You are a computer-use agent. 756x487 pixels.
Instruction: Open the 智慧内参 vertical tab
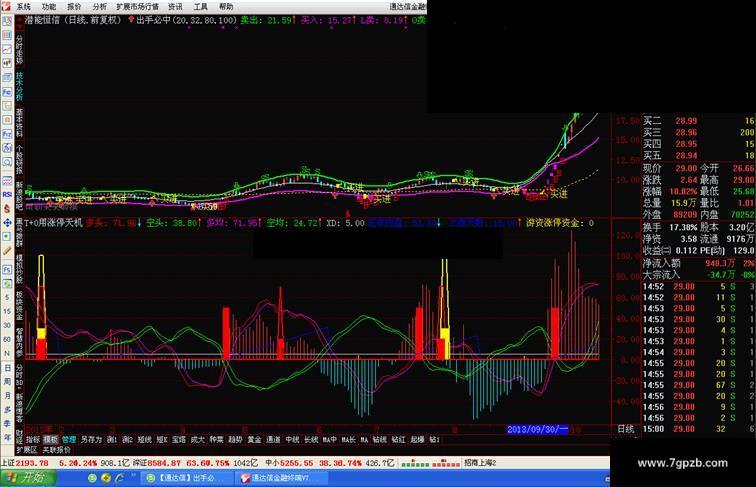pyautogui.click(x=19, y=342)
